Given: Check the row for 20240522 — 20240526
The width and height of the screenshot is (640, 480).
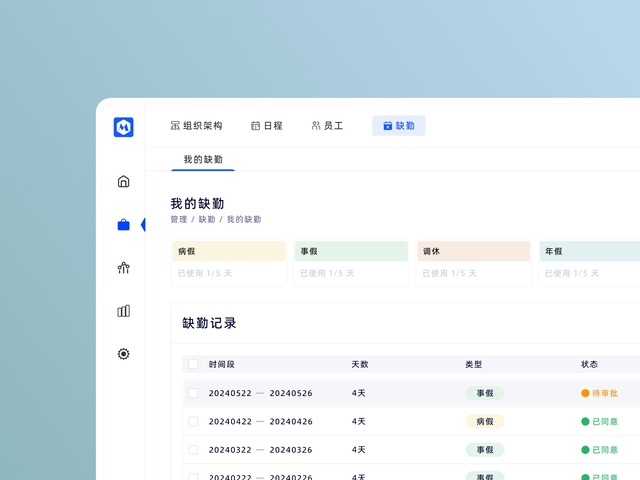Looking at the screenshot, I should tap(193, 393).
